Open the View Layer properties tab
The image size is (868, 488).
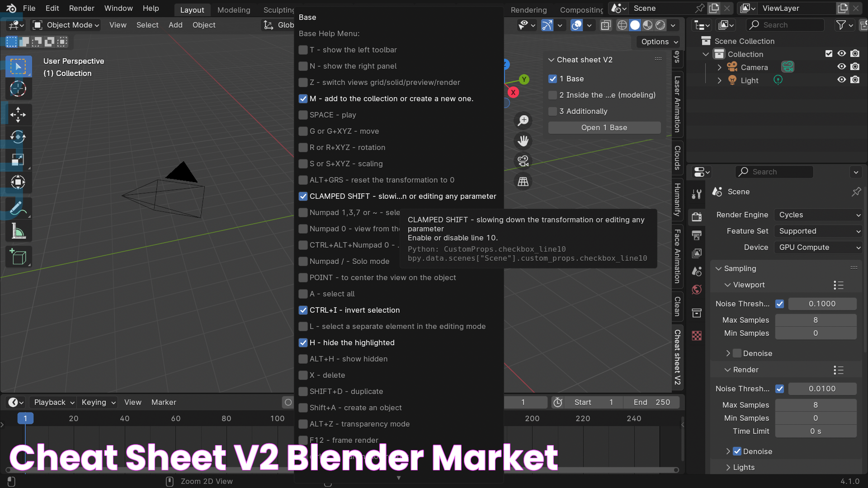(697, 253)
